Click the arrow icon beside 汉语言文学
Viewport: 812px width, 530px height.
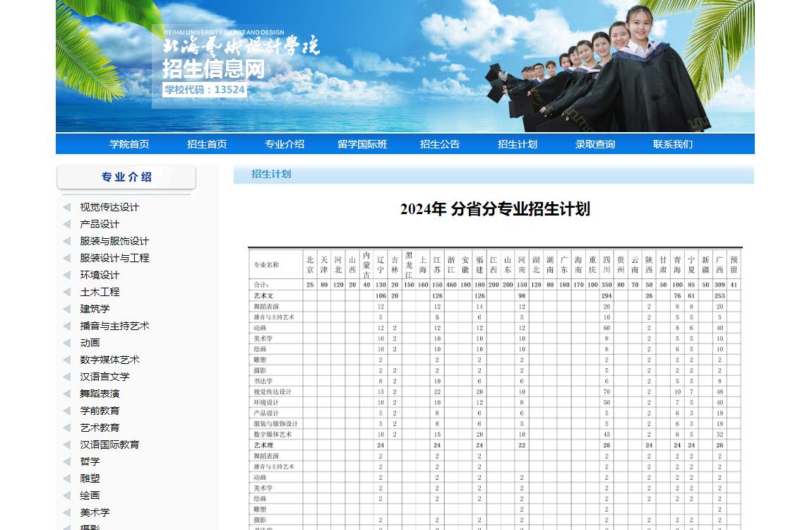pyautogui.click(x=67, y=377)
